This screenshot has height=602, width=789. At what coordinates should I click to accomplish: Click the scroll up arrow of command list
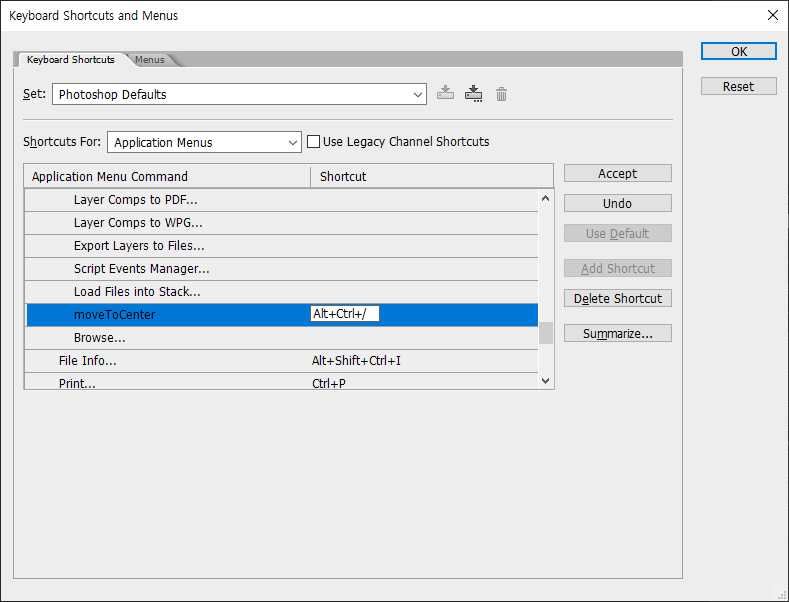click(x=545, y=198)
